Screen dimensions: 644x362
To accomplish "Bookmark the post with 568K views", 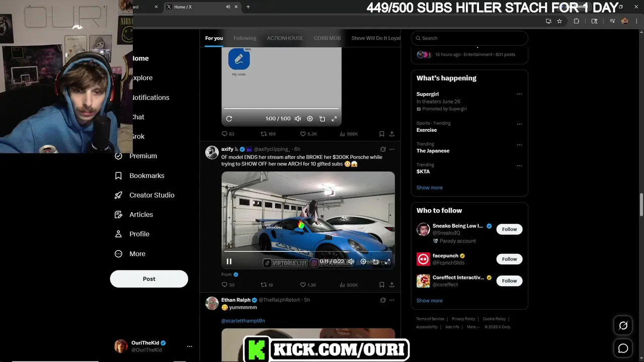I will point(382,134).
